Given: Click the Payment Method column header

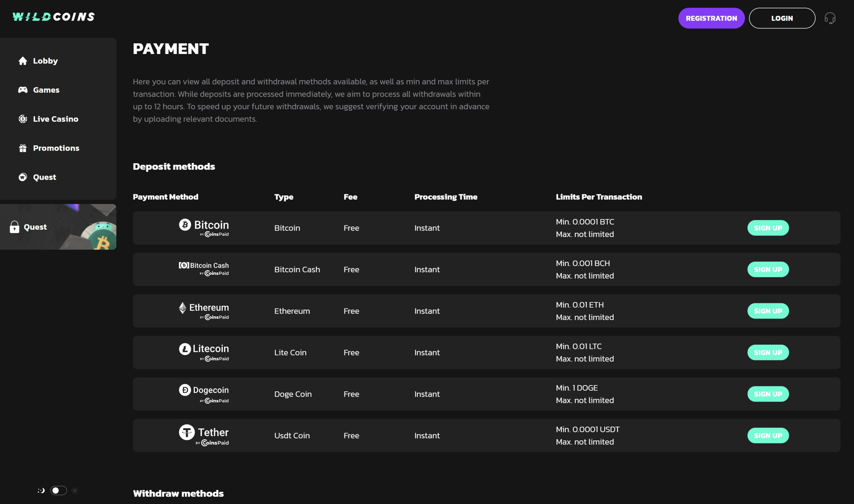Looking at the screenshot, I should (x=165, y=197).
